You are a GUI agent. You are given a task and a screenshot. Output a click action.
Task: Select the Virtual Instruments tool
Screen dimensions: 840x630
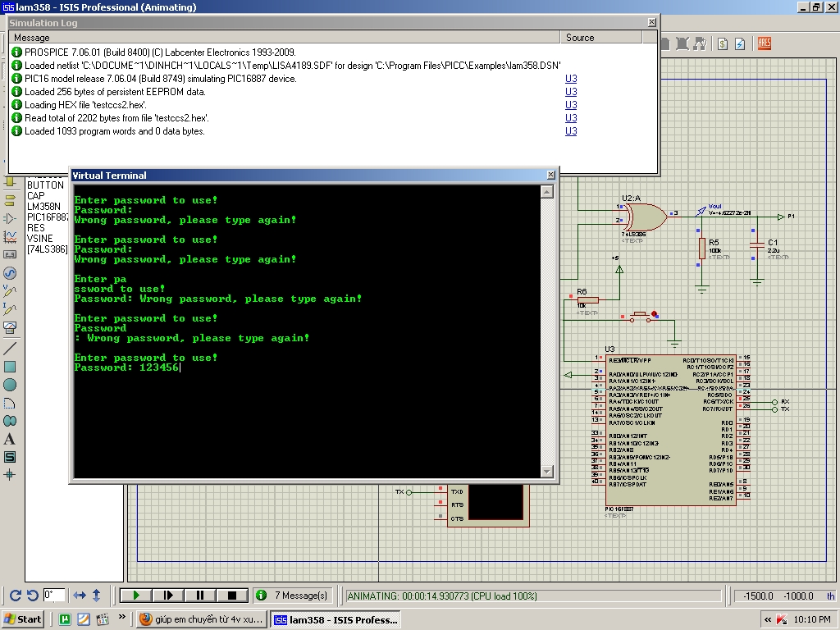pos(10,327)
